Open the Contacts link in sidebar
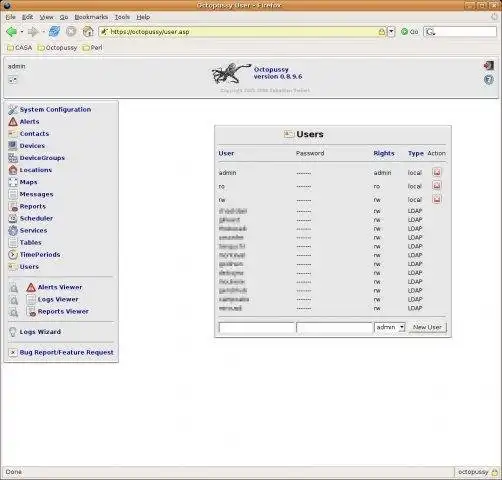 [34, 134]
